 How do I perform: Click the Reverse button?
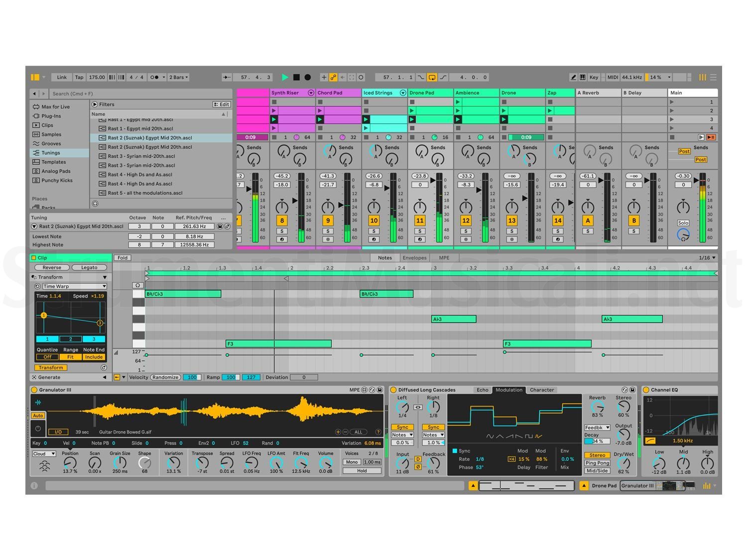click(52, 267)
